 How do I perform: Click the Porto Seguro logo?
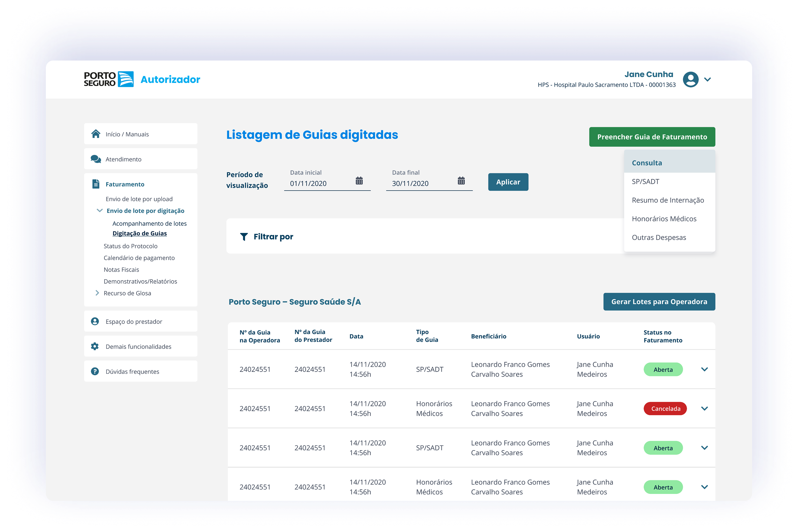coord(108,79)
